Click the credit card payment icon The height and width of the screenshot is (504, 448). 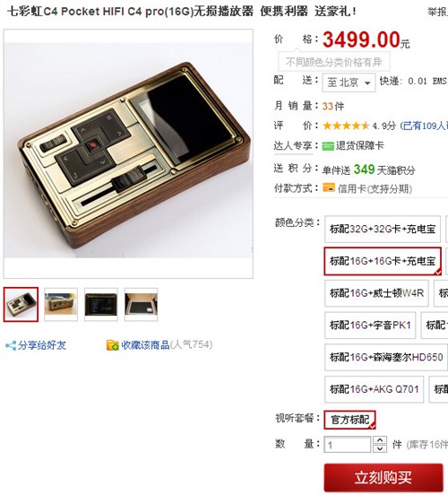(329, 187)
